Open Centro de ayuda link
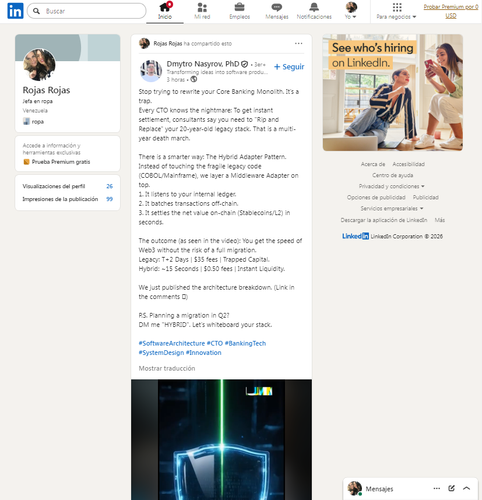 [392, 175]
